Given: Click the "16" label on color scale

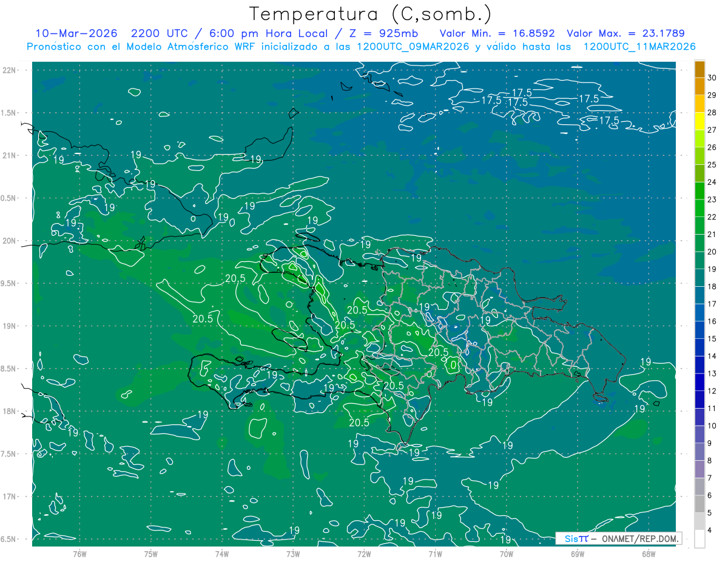Looking at the screenshot, I should coord(712,321).
